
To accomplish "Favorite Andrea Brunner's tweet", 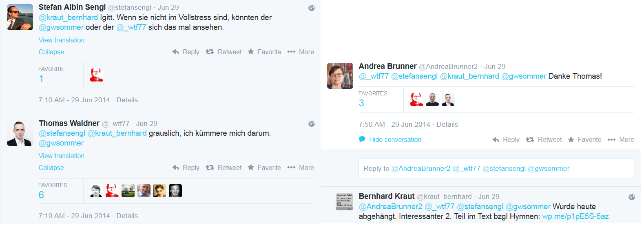I will tap(584, 140).
